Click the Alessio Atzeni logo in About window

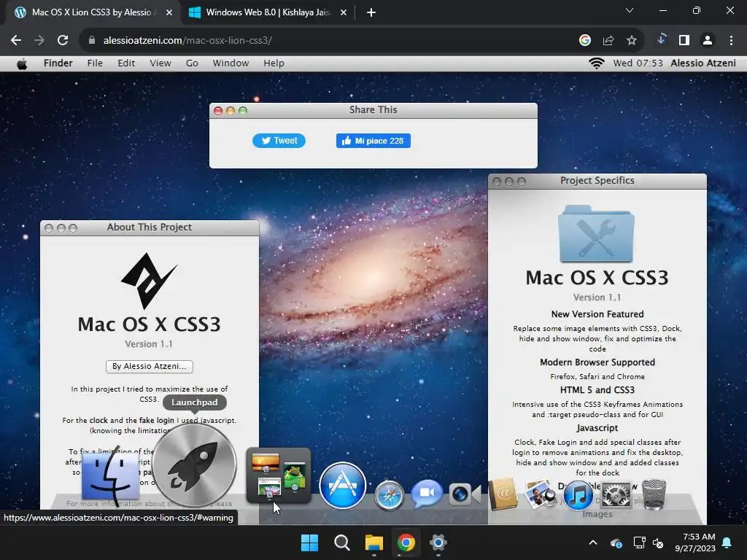149,281
